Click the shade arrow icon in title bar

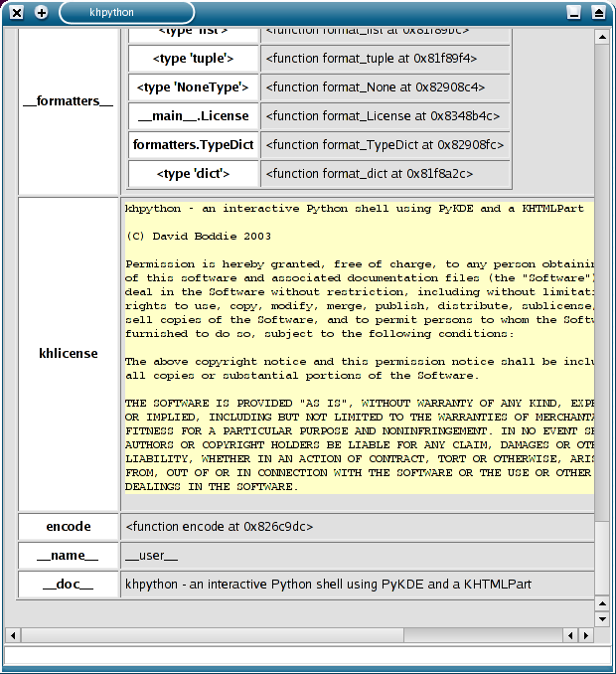coord(598,13)
